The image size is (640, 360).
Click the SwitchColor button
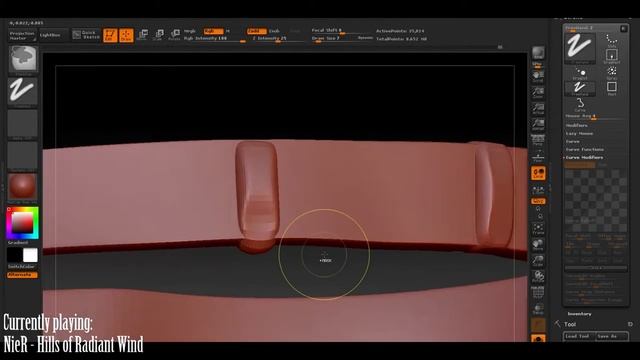point(22,267)
